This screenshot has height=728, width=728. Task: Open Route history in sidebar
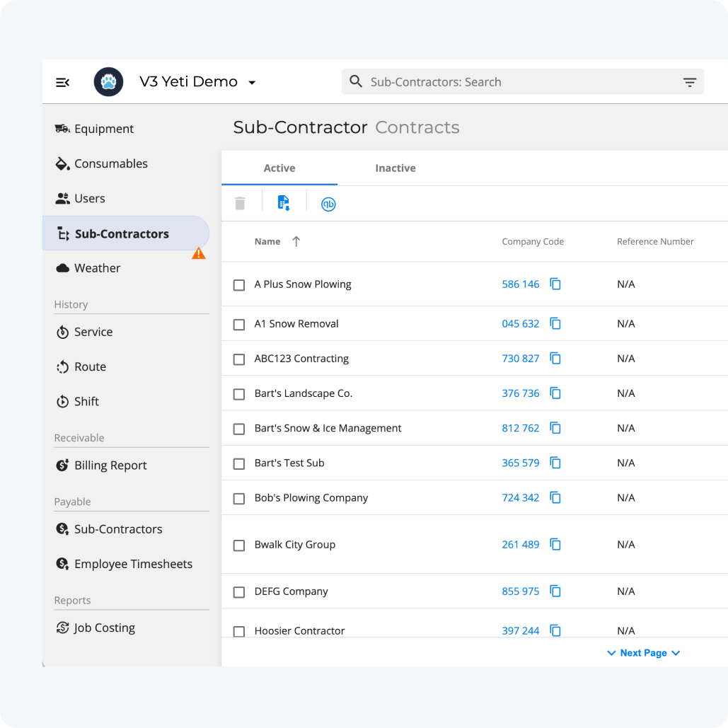pos(81,366)
